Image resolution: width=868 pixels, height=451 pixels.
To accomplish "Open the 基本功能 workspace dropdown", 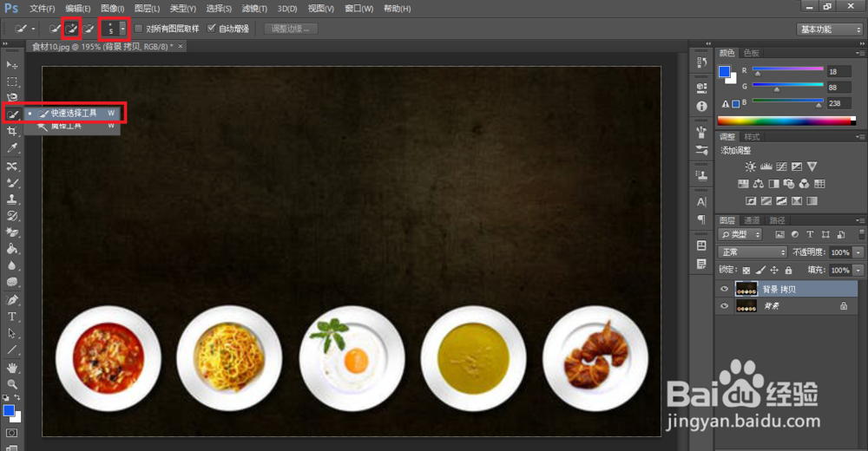I will click(x=829, y=29).
